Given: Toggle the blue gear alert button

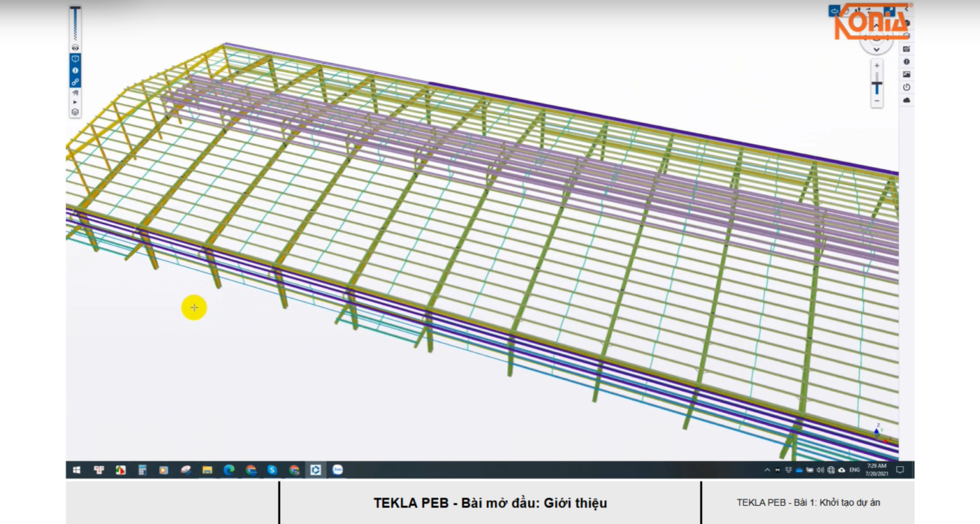Looking at the screenshot, I should pyautogui.click(x=75, y=71).
